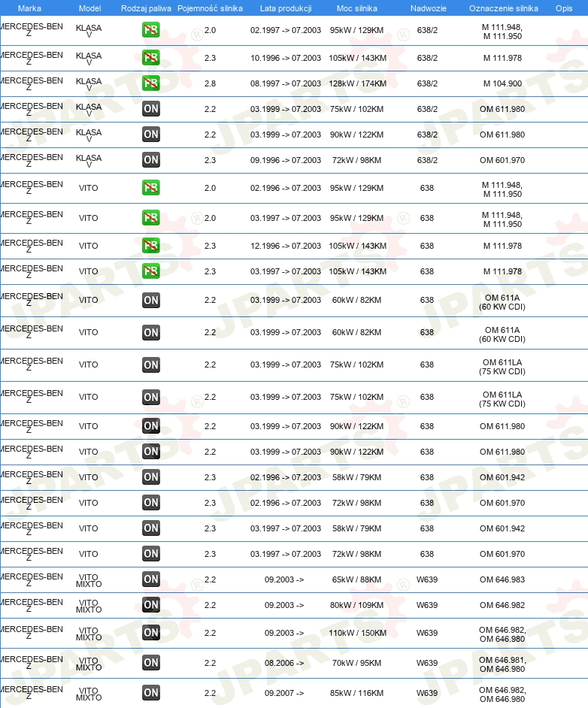Select the power value 85kW / 116KM
588x708 pixels.
click(x=356, y=693)
